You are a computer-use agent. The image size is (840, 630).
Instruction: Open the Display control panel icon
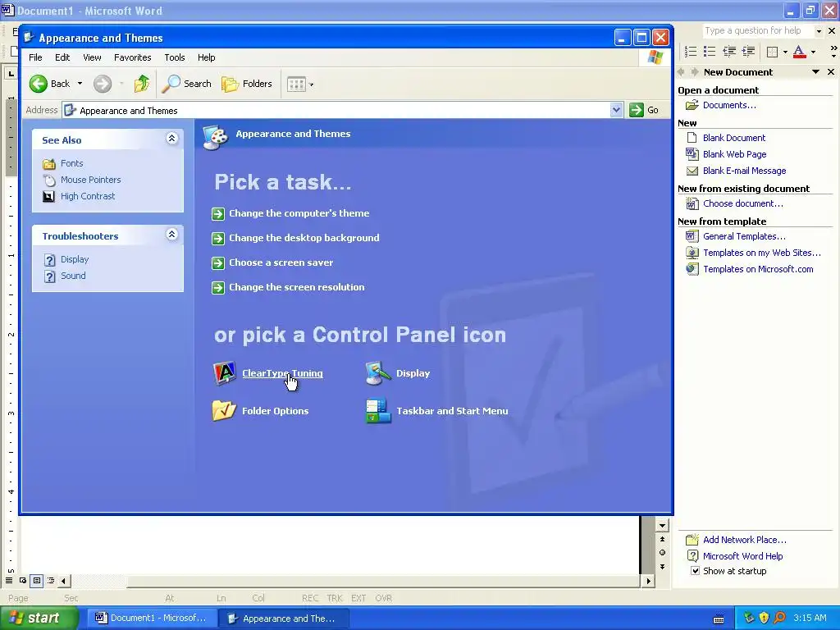point(378,373)
